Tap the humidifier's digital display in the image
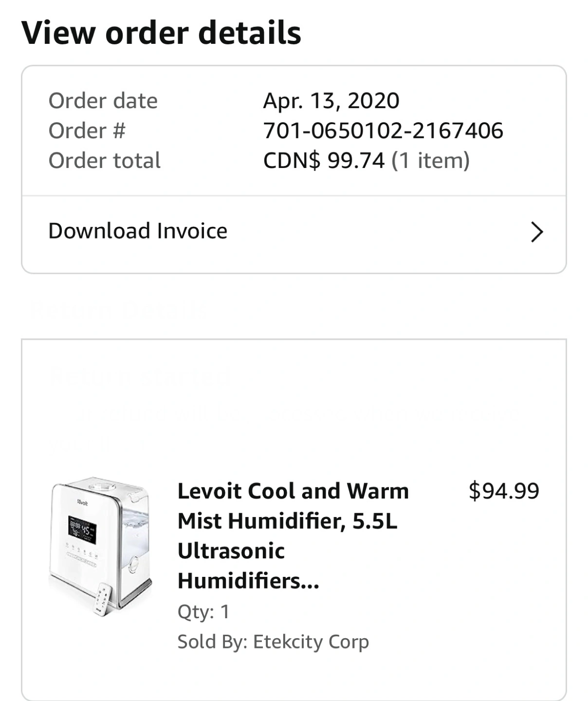This screenshot has width=588, height=701. click(x=82, y=530)
